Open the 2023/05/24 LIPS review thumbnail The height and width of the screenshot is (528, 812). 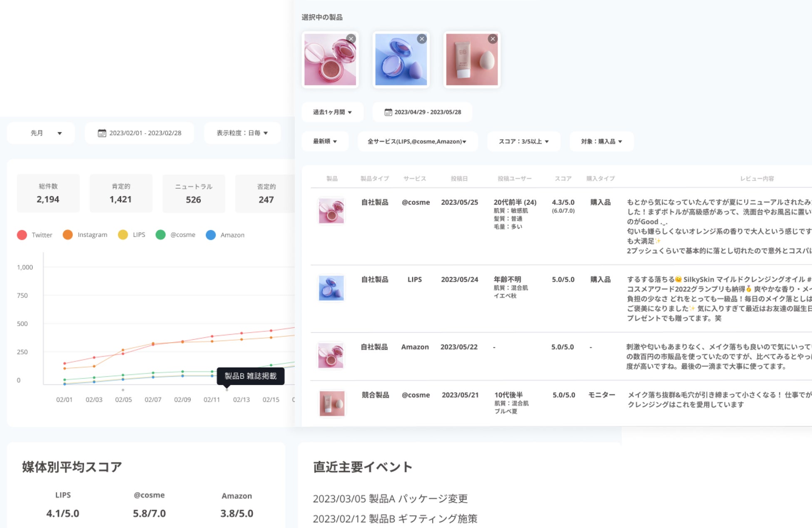click(x=331, y=288)
